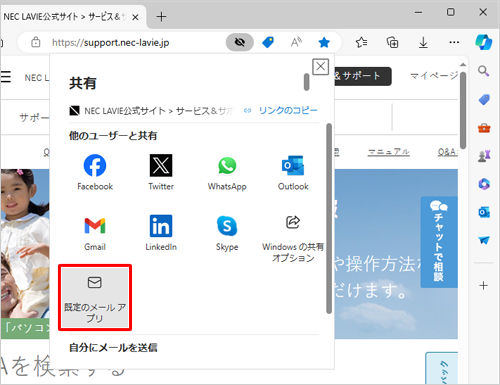Open Windows の共有オプション
This screenshot has height=385, width=500.
pyautogui.click(x=293, y=239)
